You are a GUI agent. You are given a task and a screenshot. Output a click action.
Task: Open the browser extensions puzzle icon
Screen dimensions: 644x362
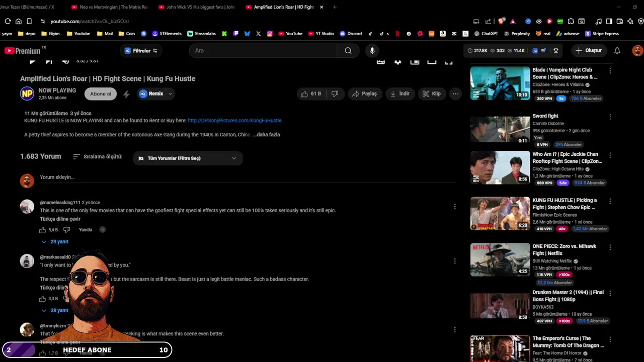click(571, 21)
